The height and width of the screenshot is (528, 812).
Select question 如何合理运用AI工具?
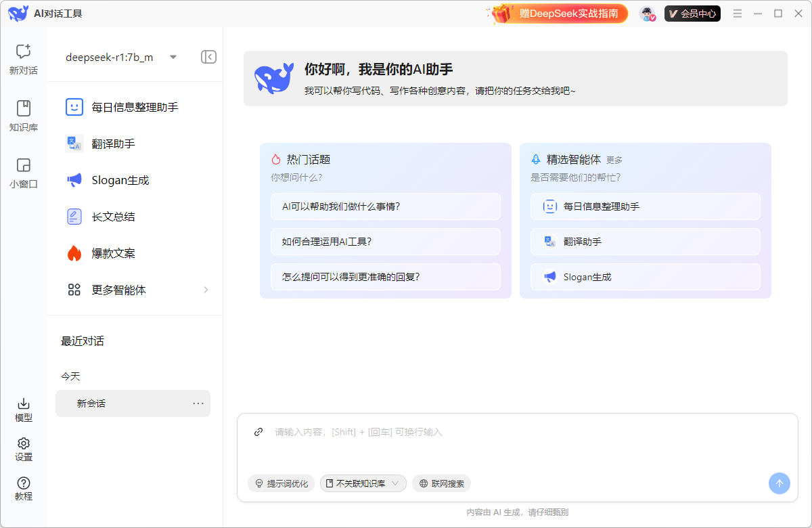(x=386, y=242)
